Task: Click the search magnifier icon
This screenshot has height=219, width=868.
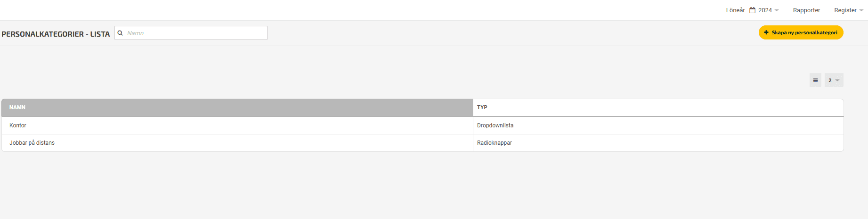Action: [x=120, y=33]
